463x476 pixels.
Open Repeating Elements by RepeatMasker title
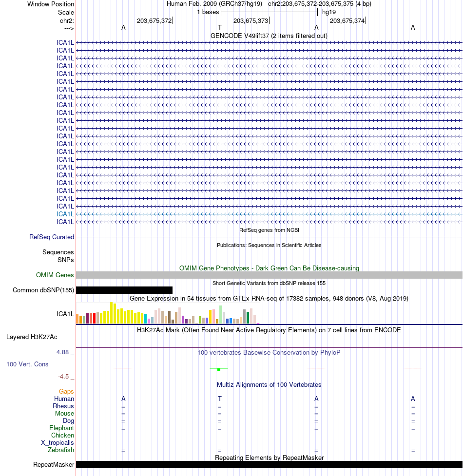point(269,458)
